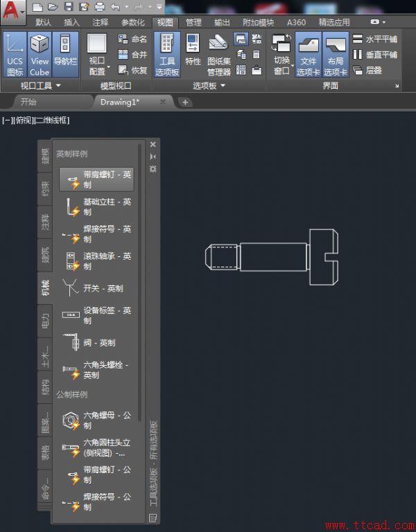This screenshot has height=532, width=416.
Task: Switch to the 注释 ribbon tab
Action: tap(100, 22)
